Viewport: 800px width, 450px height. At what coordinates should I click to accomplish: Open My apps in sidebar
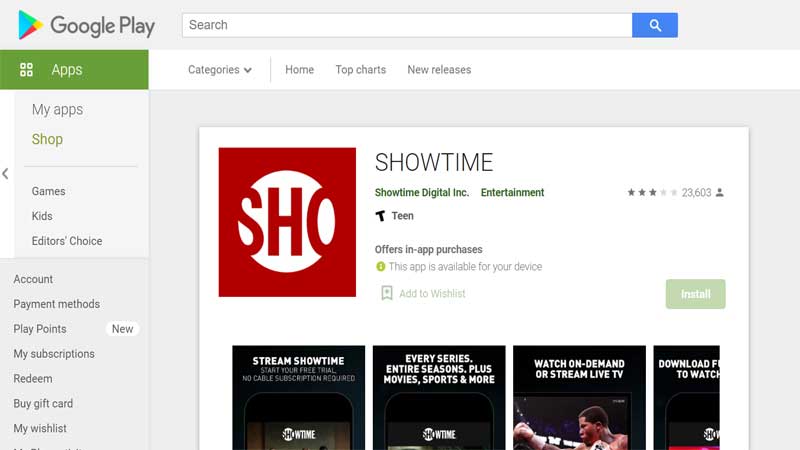pos(57,109)
